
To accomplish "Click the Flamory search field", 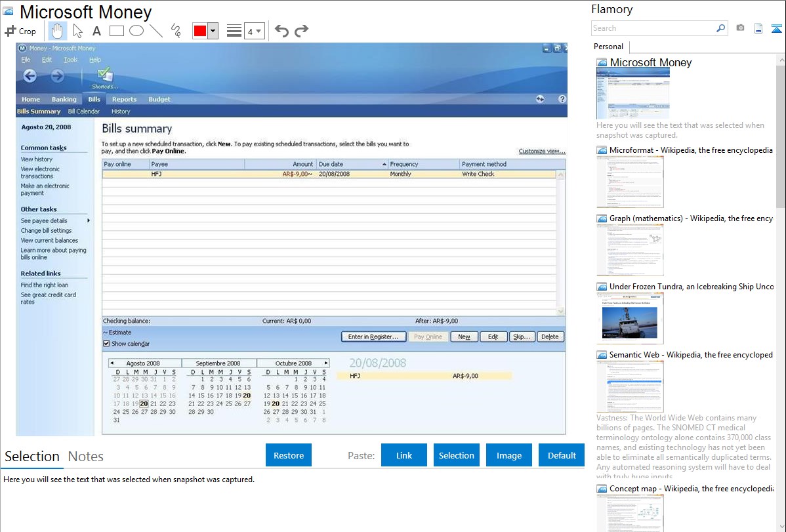I will coord(653,28).
